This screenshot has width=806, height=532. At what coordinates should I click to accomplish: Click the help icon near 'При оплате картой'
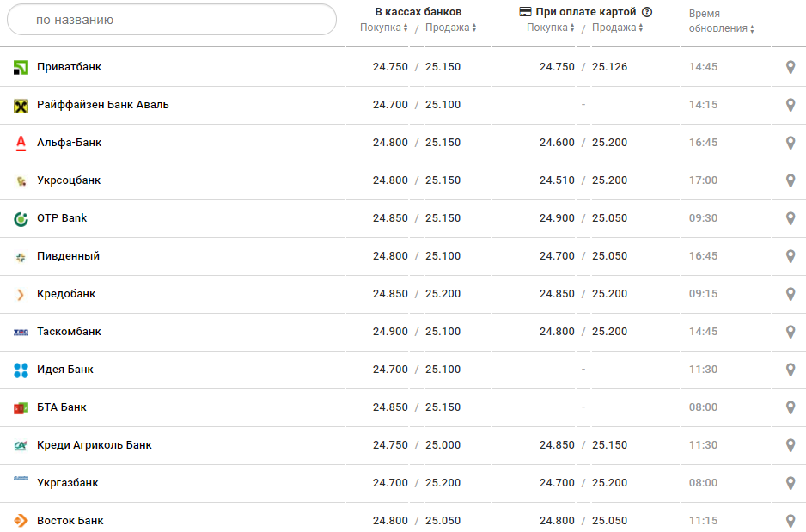tap(647, 12)
